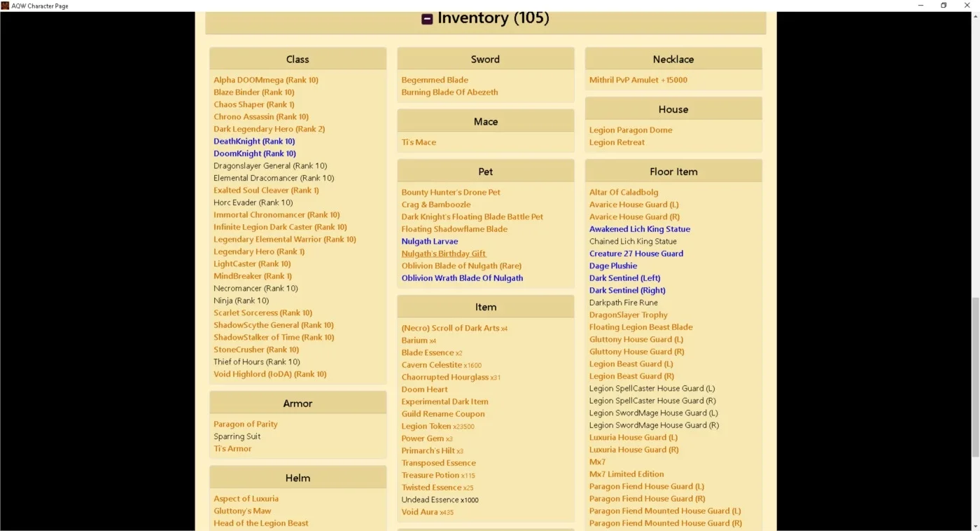Open Immortal Chronomancer (Rank 10)
Screen dimensions: 980x531
point(276,215)
